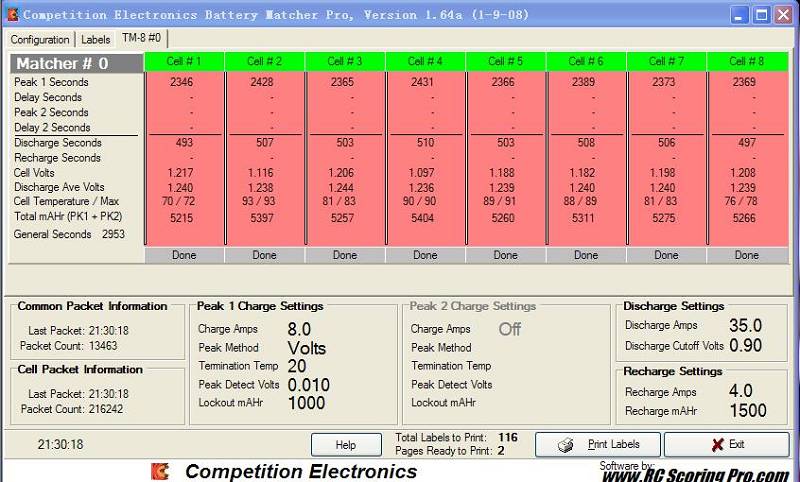The image size is (800, 482).
Task: Click the Cell # 8 column header
Action: click(747, 61)
